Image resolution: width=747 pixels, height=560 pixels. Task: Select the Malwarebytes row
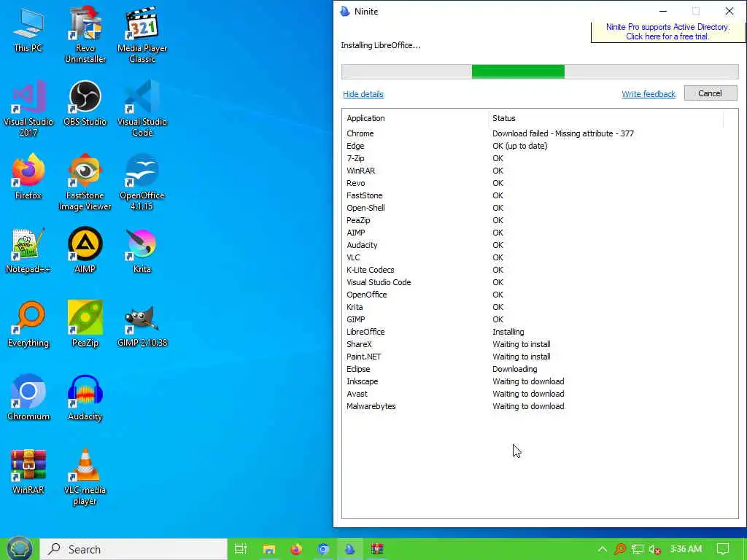click(540, 406)
